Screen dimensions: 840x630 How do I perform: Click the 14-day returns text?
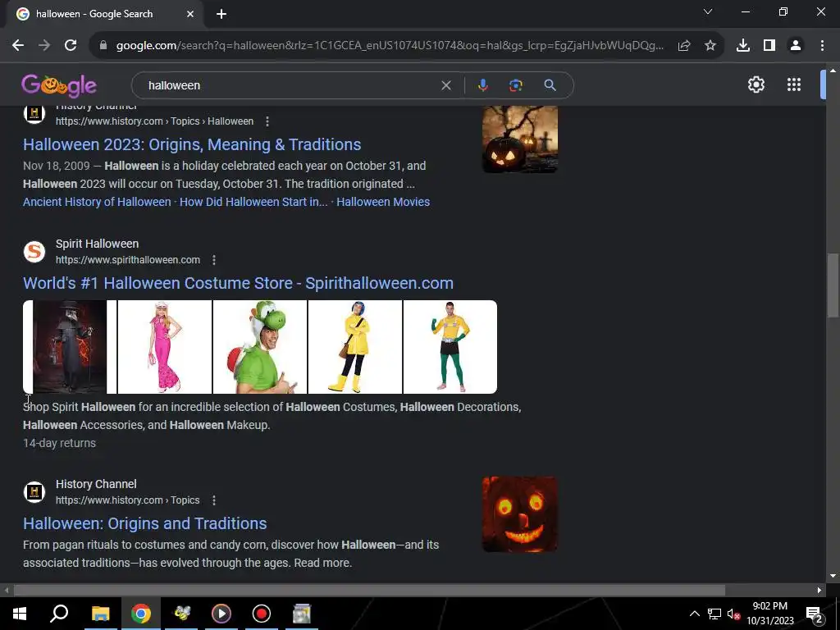[x=59, y=443]
